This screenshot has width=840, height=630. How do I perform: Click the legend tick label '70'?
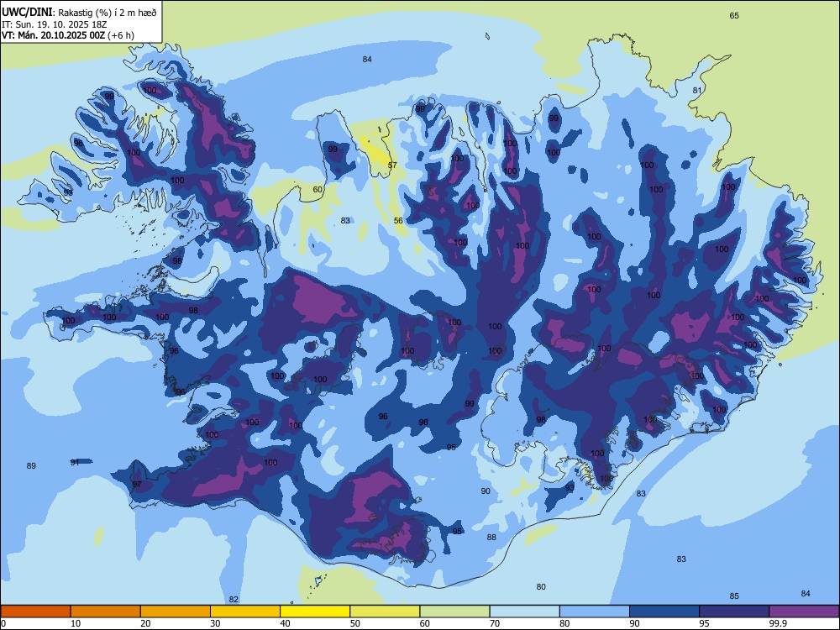point(495,623)
